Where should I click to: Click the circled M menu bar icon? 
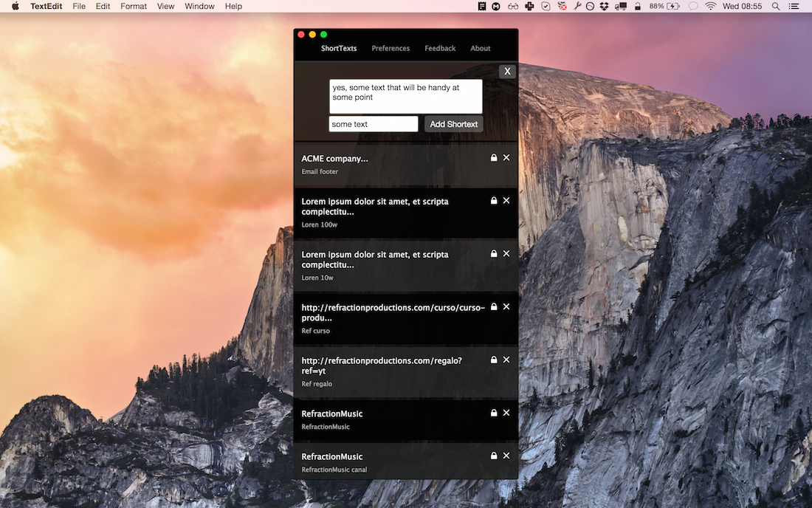pos(496,6)
